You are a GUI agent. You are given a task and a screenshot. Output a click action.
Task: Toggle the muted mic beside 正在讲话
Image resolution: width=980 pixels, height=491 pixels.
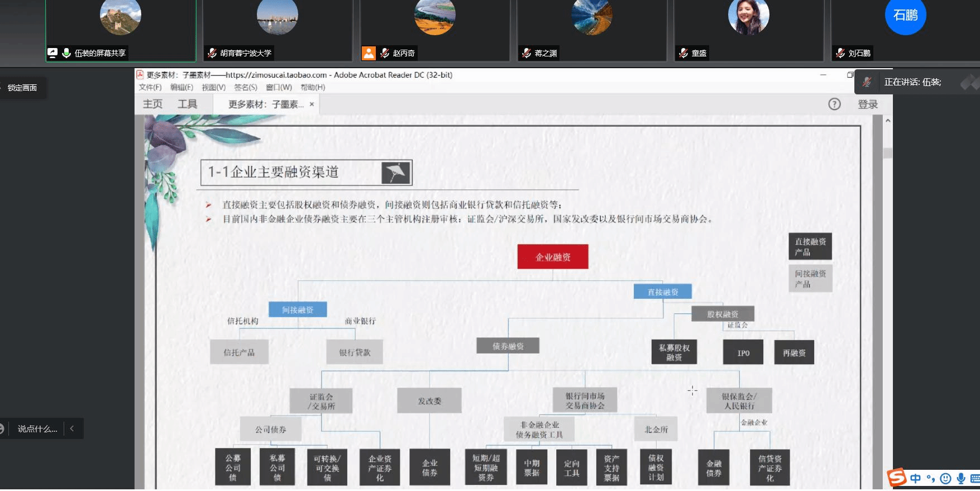click(x=867, y=82)
